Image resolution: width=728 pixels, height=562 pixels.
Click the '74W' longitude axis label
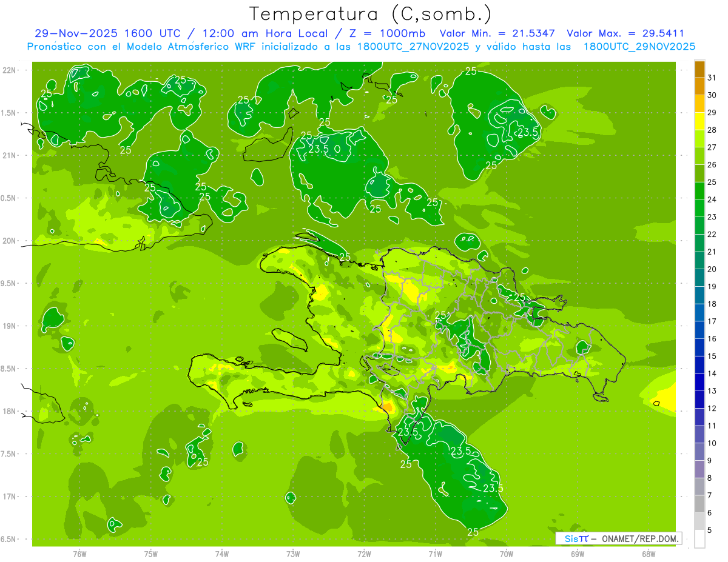[x=222, y=554]
